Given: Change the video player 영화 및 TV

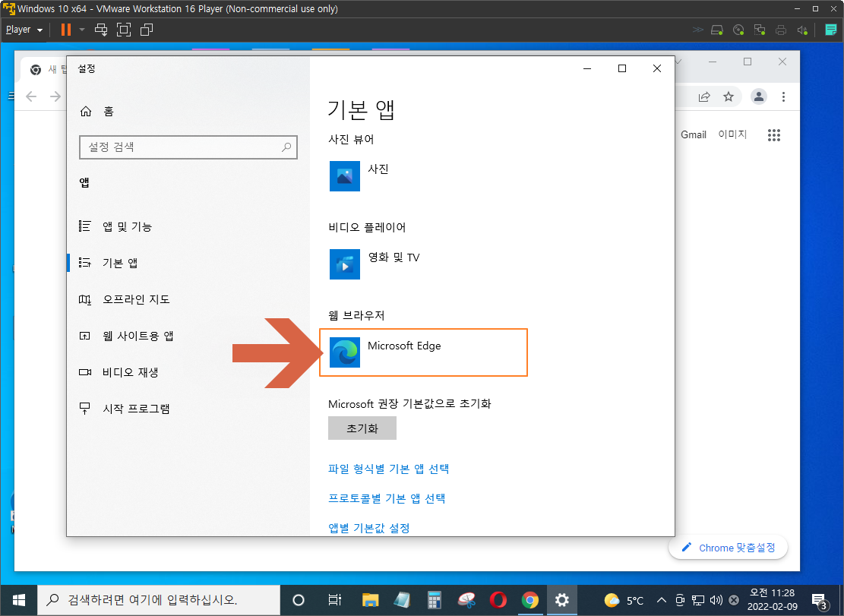Looking at the screenshot, I should point(375,264).
